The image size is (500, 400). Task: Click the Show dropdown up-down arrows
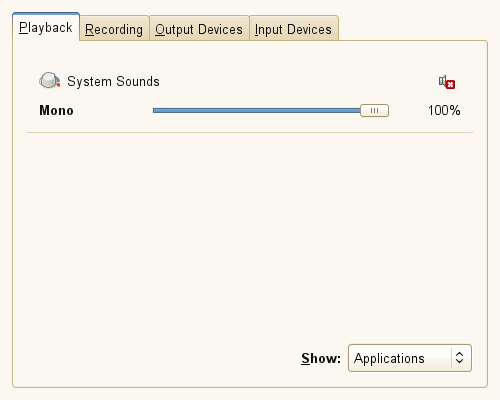[459, 358]
